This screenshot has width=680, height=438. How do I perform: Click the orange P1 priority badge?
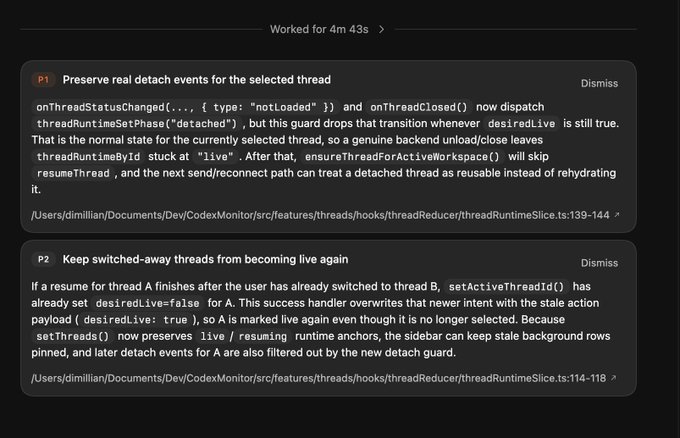[x=44, y=79]
